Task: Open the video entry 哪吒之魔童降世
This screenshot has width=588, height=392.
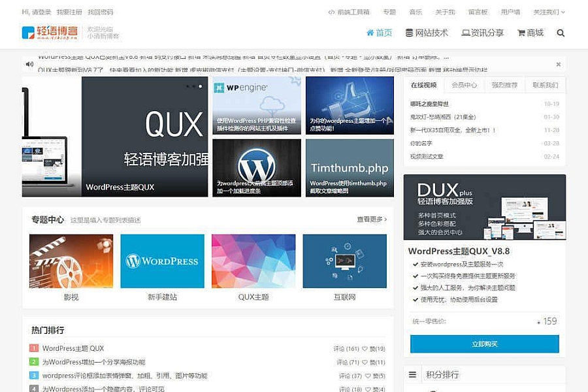Action: (x=429, y=104)
